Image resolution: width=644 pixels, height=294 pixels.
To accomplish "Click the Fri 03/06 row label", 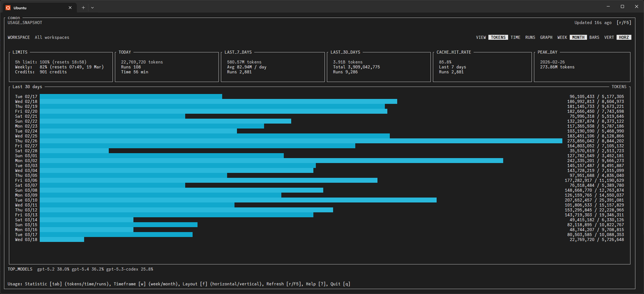I will tap(26, 180).
